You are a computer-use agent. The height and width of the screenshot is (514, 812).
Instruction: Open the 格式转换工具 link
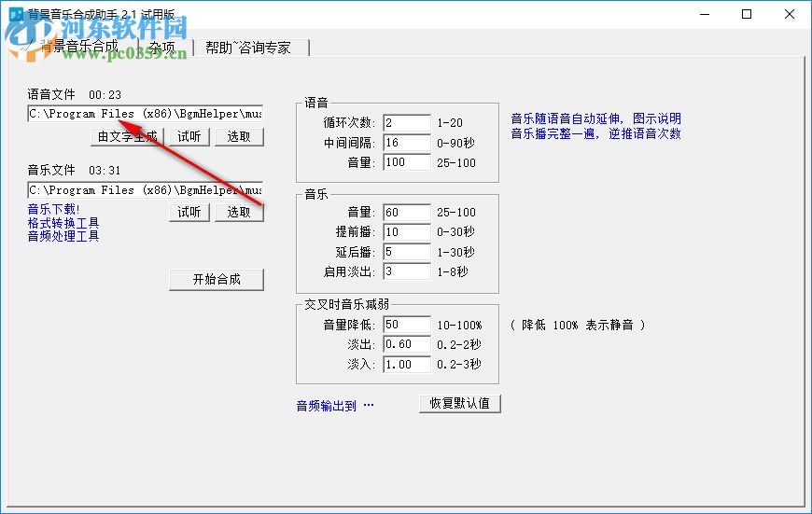pyautogui.click(x=63, y=223)
